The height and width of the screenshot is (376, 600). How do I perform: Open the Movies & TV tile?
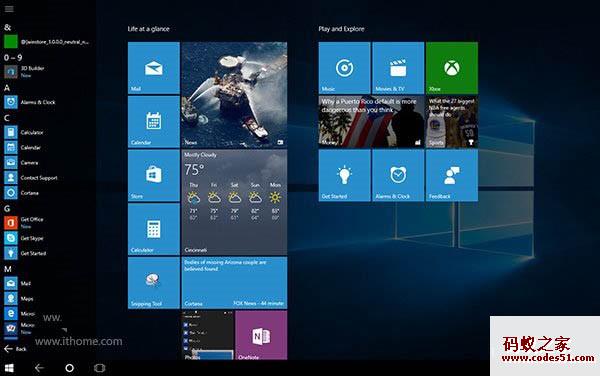point(398,68)
